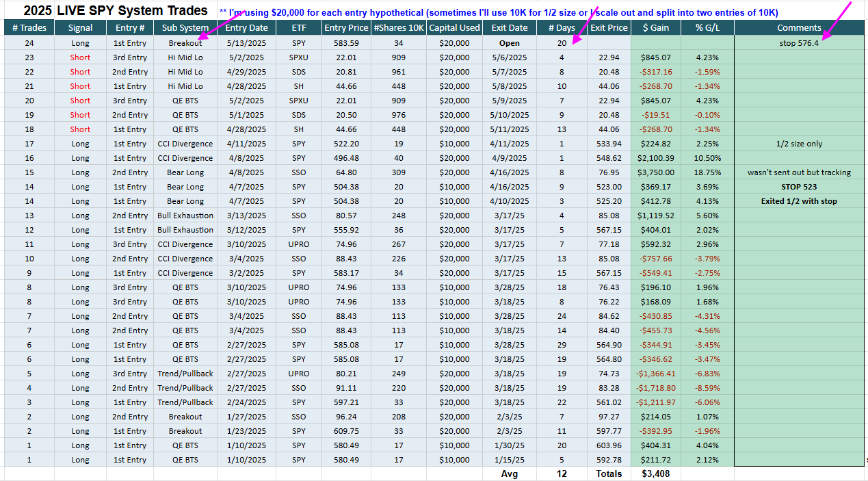Screen dimensions: 868x481
Task: Click the '# Trades' column header
Action: tap(29, 27)
